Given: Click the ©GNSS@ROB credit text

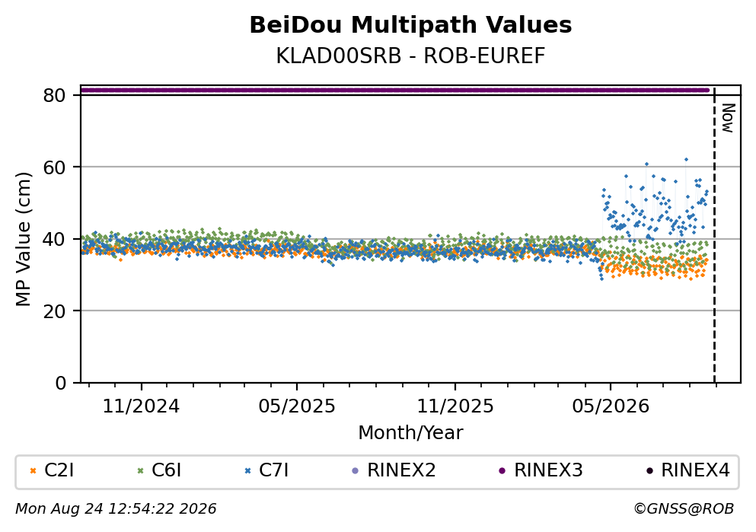Looking at the screenshot, I should [684, 509].
